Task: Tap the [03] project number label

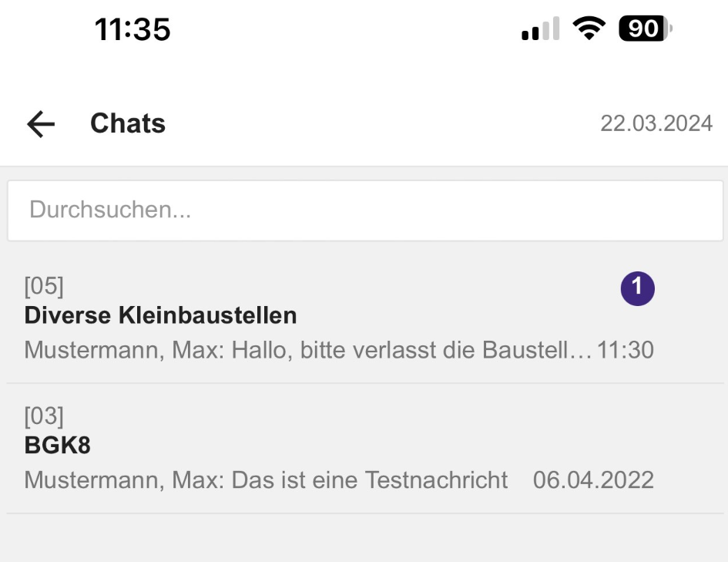Action: pos(44,416)
